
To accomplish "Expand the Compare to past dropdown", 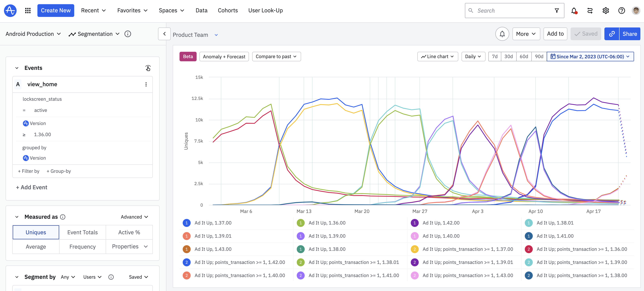I will (x=276, y=57).
